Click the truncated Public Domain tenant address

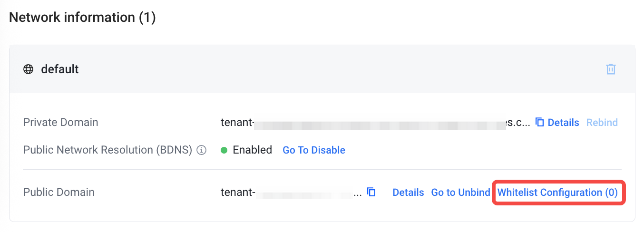point(291,193)
